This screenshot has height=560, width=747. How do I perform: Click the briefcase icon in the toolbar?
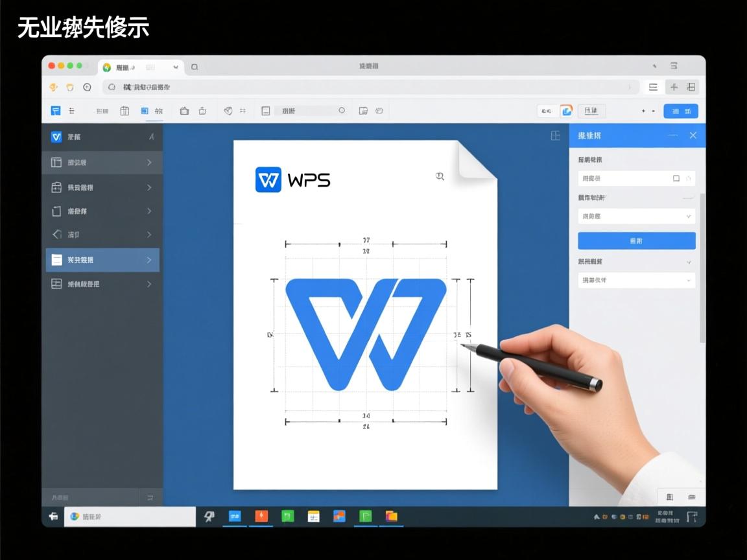pyautogui.click(x=184, y=110)
